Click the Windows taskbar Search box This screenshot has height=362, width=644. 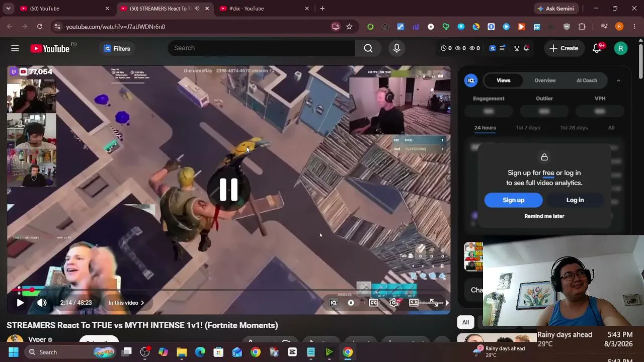point(70,352)
